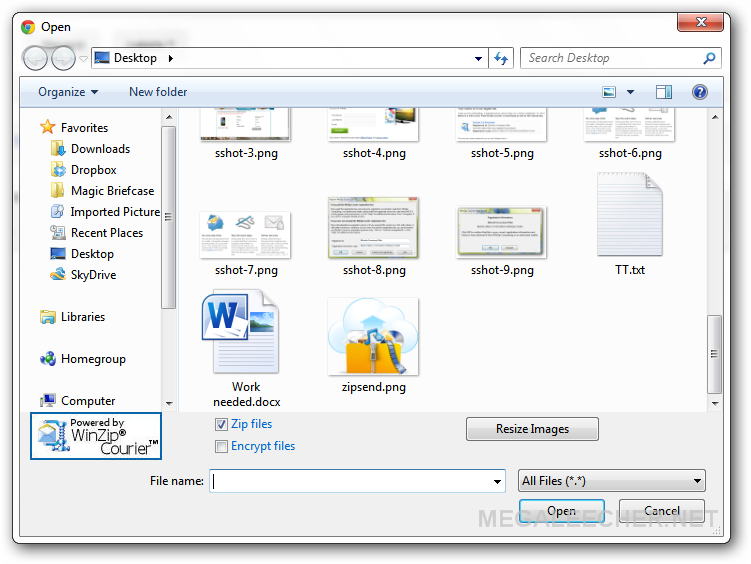Select the sshot-4.png thumbnail
This screenshot has height=564, width=751.
coord(373,124)
